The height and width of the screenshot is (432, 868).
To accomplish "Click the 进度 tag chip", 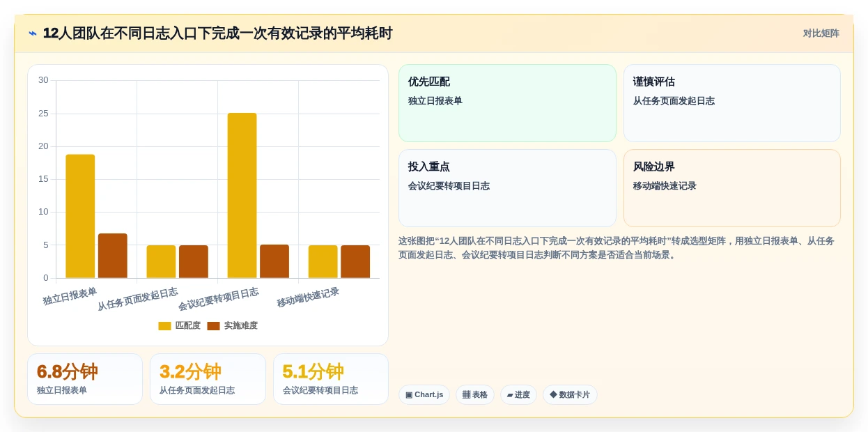I will click(x=518, y=395).
